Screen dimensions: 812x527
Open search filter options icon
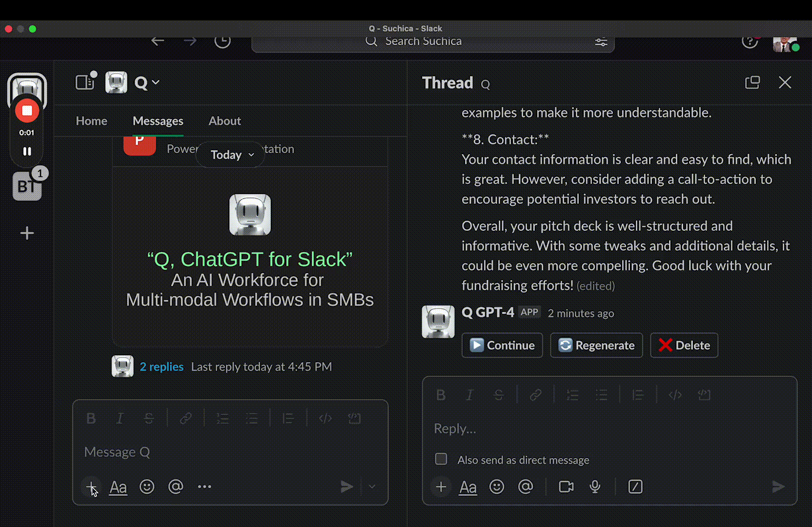pyautogui.click(x=601, y=42)
